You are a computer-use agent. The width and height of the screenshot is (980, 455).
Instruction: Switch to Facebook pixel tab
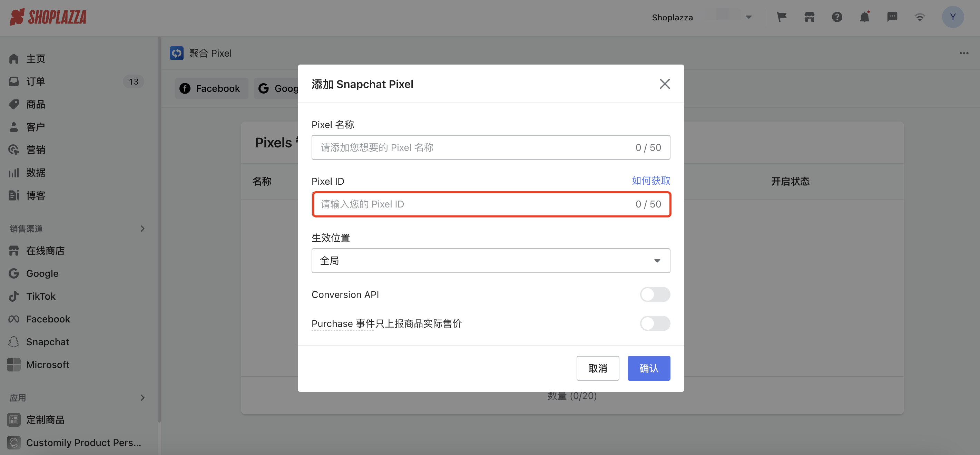(x=212, y=89)
